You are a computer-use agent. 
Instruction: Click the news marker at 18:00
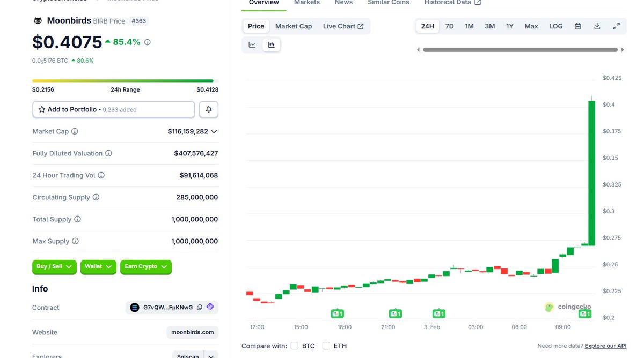pyautogui.click(x=337, y=314)
